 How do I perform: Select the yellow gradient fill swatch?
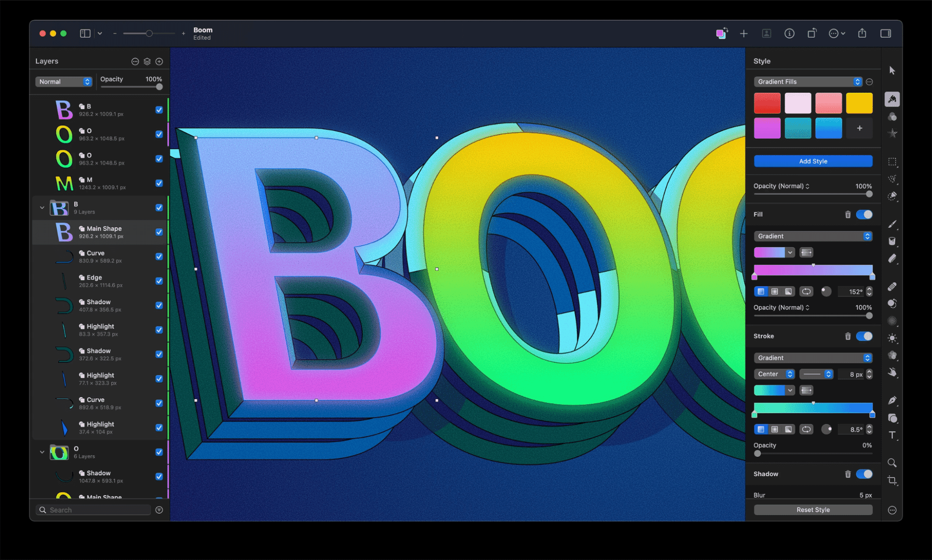(859, 103)
